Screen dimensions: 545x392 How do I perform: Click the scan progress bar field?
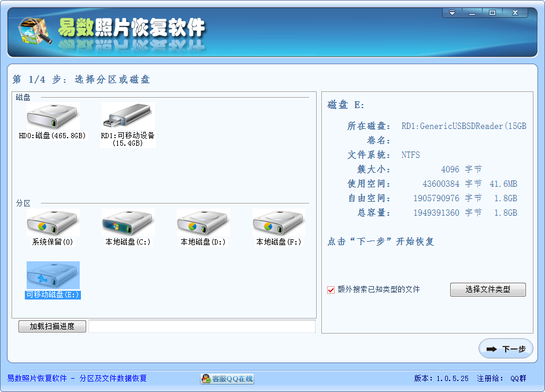(202, 326)
